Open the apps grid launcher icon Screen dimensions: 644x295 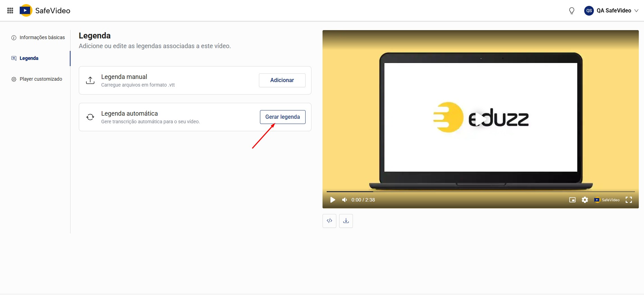(10, 11)
